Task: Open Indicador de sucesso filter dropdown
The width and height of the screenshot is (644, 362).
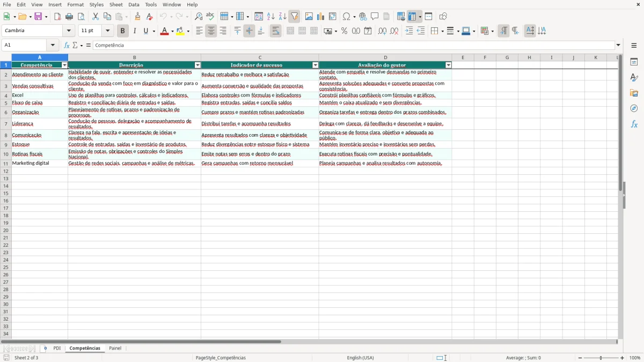Action: coord(316,65)
